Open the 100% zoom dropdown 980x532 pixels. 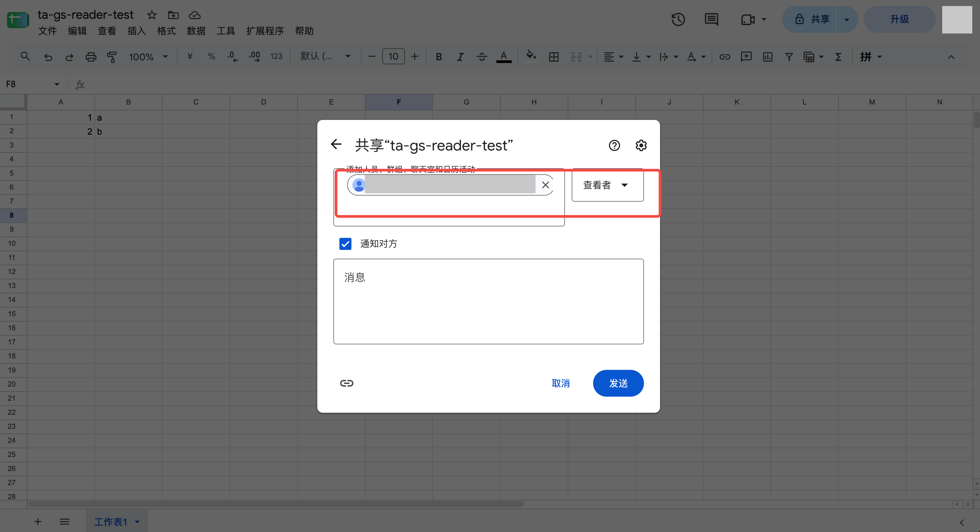(x=148, y=57)
